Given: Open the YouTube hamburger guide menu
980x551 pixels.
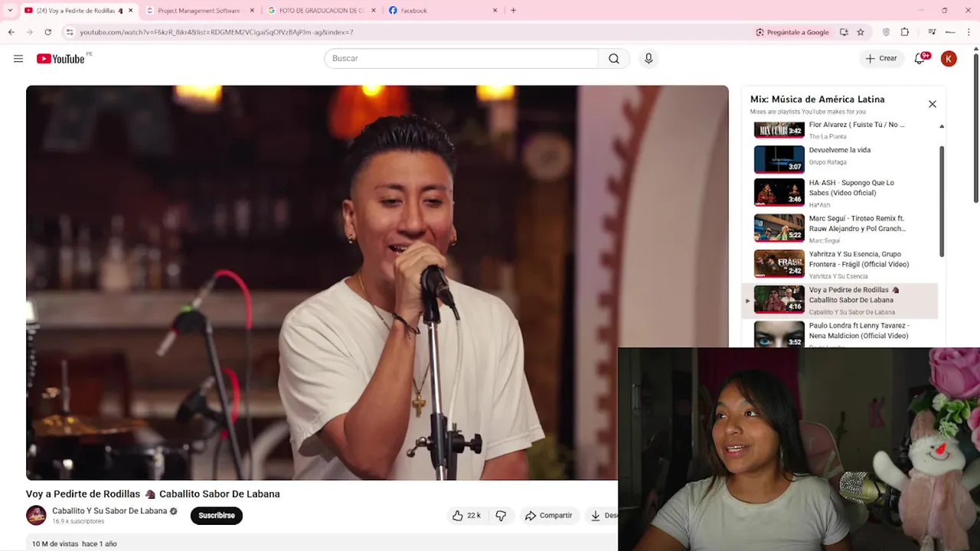Looking at the screenshot, I should [x=18, y=59].
